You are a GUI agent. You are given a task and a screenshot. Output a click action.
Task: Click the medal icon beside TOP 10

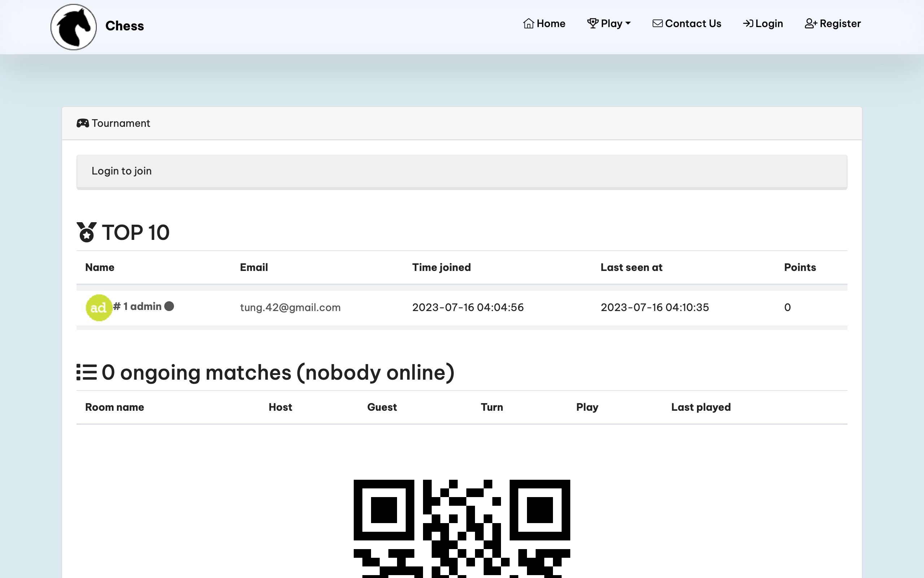click(87, 232)
